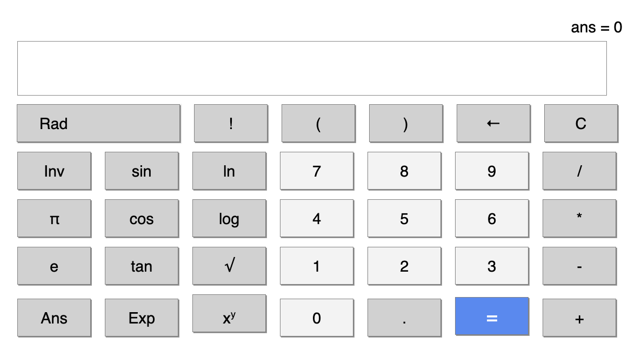Viewport: 635px width, 364px height.
Task: Click the x to the power y button
Action: pyautogui.click(x=229, y=314)
